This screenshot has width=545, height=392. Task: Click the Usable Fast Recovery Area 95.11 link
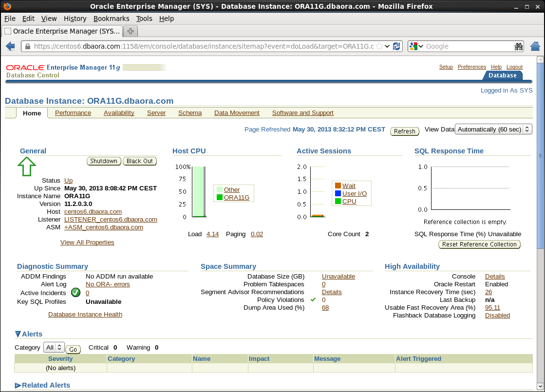492,308
